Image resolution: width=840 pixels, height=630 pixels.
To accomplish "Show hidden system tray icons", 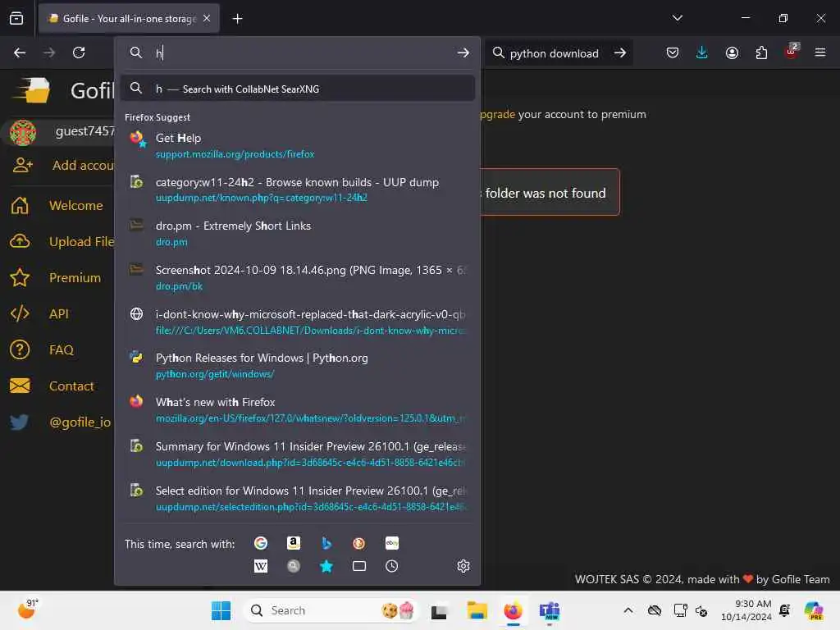I will click(x=628, y=610).
